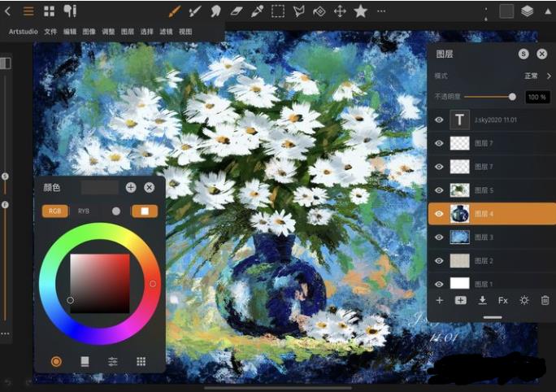Open the 图像 menu
This screenshot has height=392, width=556.
point(89,32)
